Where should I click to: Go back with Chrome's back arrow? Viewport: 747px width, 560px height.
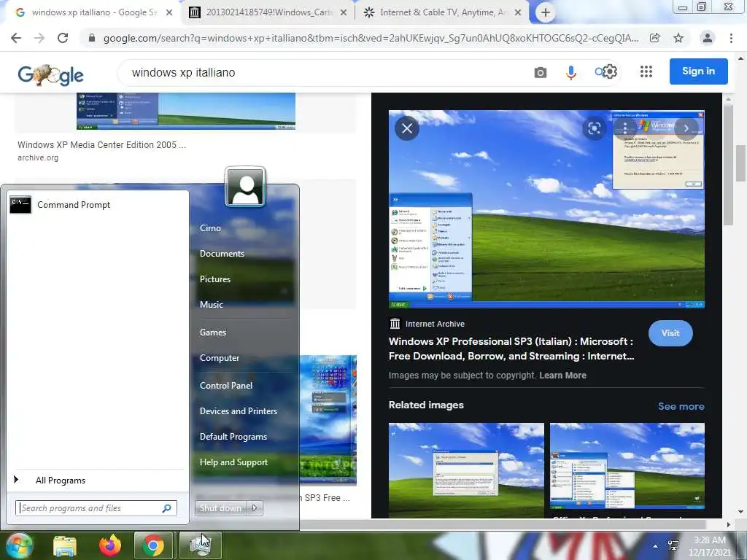pos(16,38)
